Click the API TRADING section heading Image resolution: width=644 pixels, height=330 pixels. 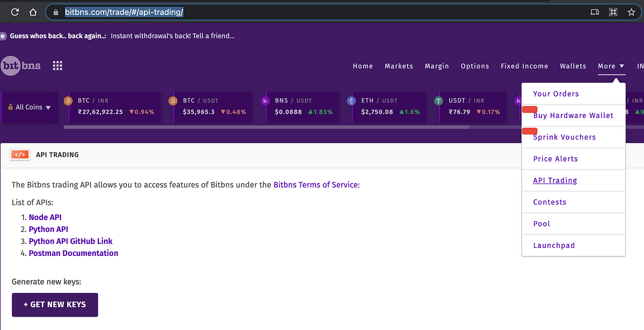[57, 155]
